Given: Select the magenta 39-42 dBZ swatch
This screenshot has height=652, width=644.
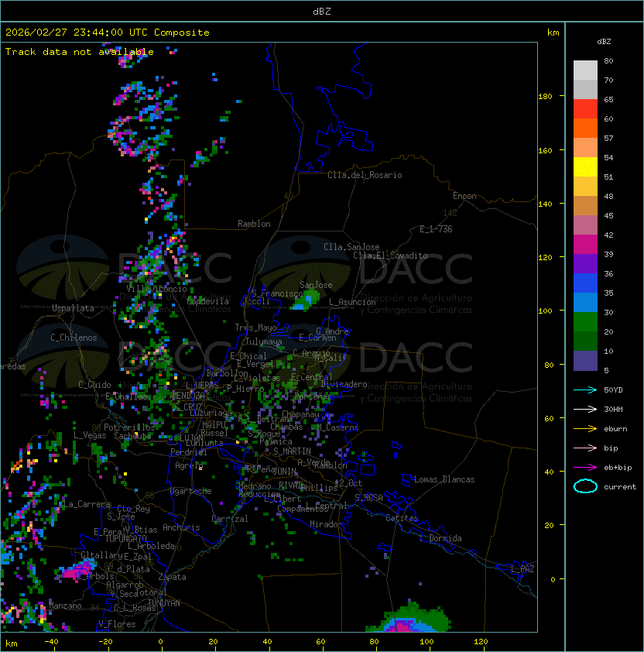Looking at the screenshot, I should pyautogui.click(x=585, y=245).
